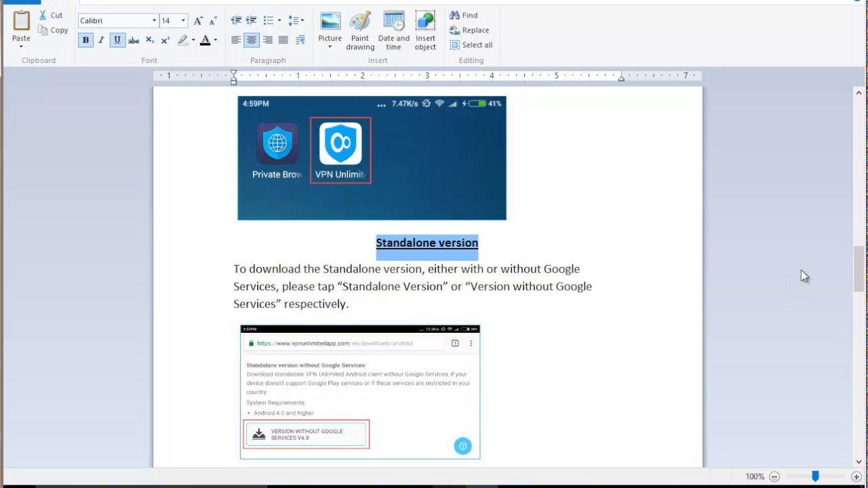Open the line spacing dropdown
The height and width of the screenshot is (488, 868).
coord(296,20)
